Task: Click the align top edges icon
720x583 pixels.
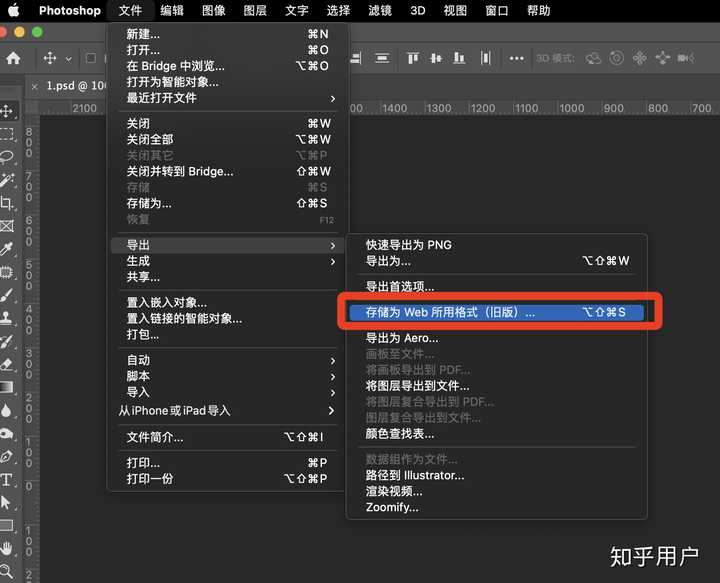Action: (x=413, y=58)
